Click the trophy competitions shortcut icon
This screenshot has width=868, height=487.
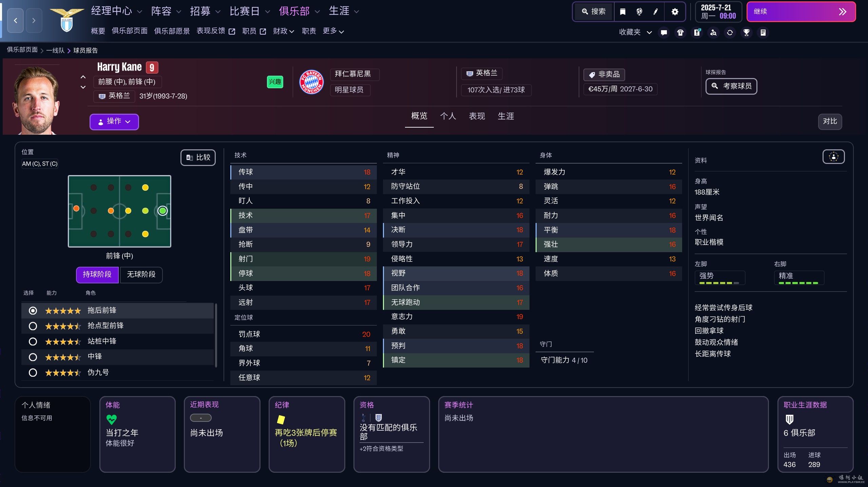click(746, 33)
